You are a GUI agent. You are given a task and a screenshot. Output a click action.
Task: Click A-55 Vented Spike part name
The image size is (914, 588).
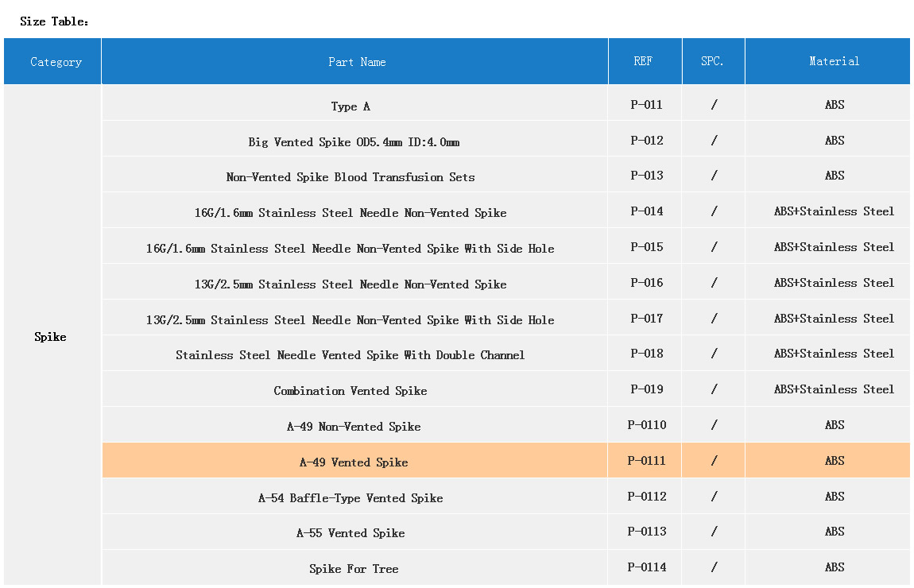coord(350,533)
